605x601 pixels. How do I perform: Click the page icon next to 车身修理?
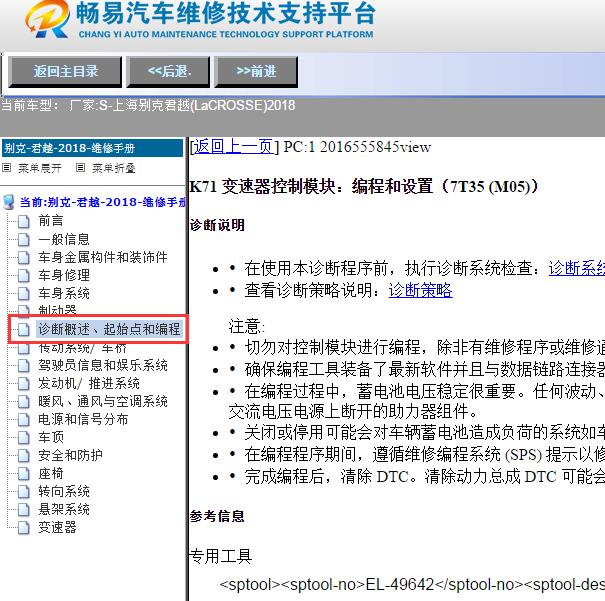[24, 276]
